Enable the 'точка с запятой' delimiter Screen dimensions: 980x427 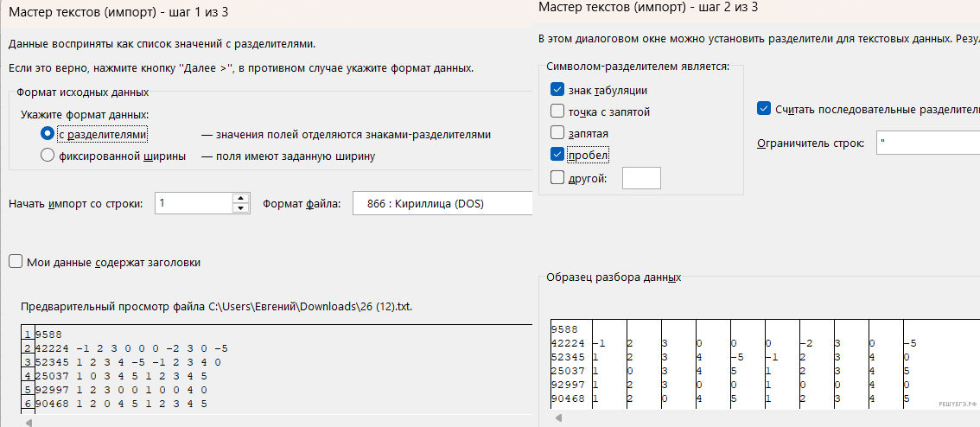(557, 112)
